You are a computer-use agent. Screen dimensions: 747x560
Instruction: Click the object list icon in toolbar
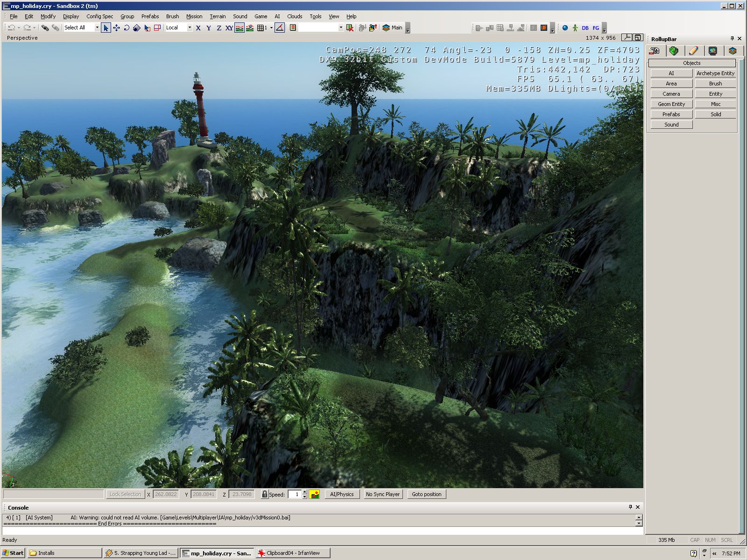[x=293, y=28]
